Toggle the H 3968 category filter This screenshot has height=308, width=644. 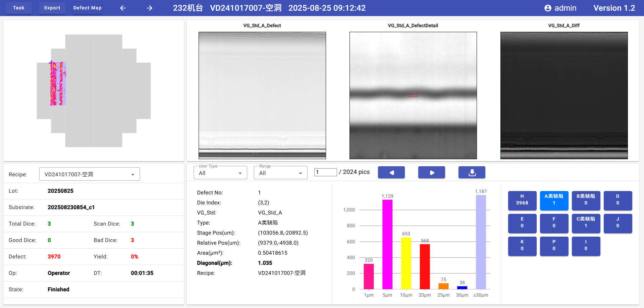[x=522, y=200]
